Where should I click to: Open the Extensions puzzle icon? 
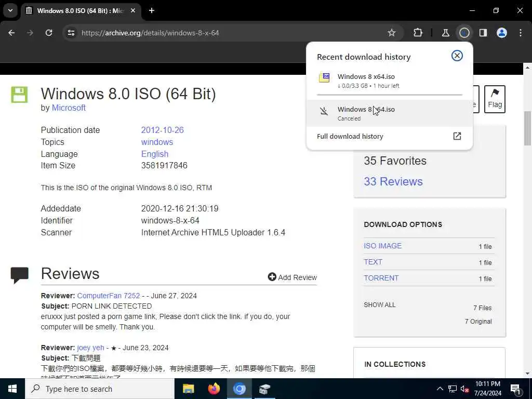418,33
